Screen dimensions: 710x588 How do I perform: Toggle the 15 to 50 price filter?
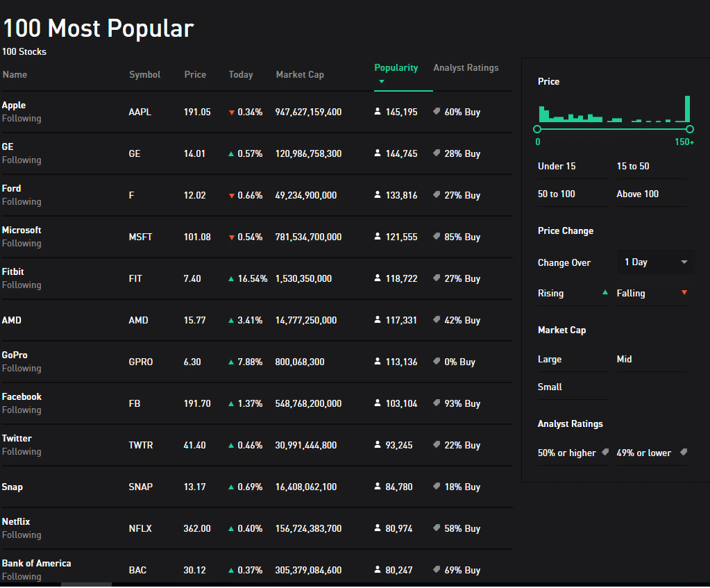click(x=652, y=166)
